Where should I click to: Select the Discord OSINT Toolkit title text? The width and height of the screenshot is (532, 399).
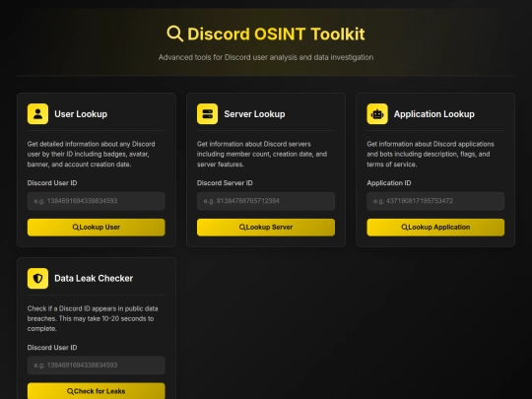276,33
